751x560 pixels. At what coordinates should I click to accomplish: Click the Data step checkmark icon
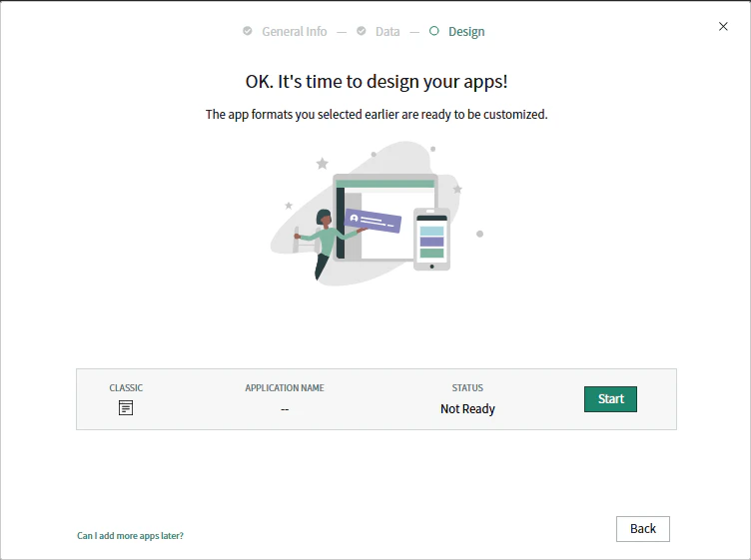coord(362,31)
